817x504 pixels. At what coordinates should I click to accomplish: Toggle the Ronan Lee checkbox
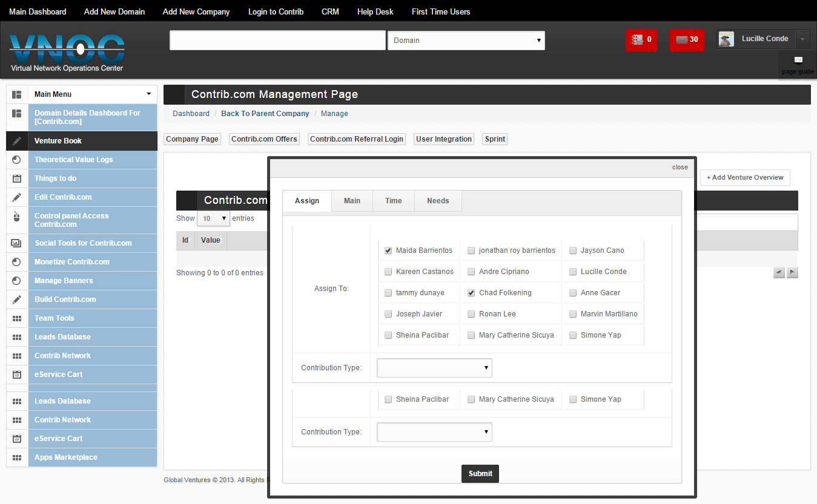coord(471,314)
